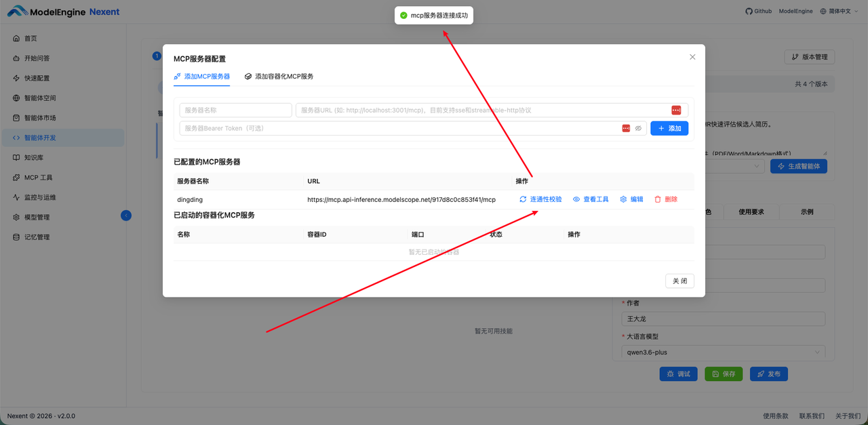
Task: Open 简体中文 language selector
Action: [840, 12]
